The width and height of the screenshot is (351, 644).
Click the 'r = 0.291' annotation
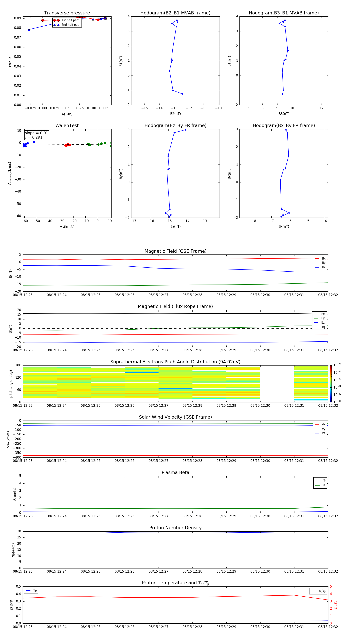34,137
